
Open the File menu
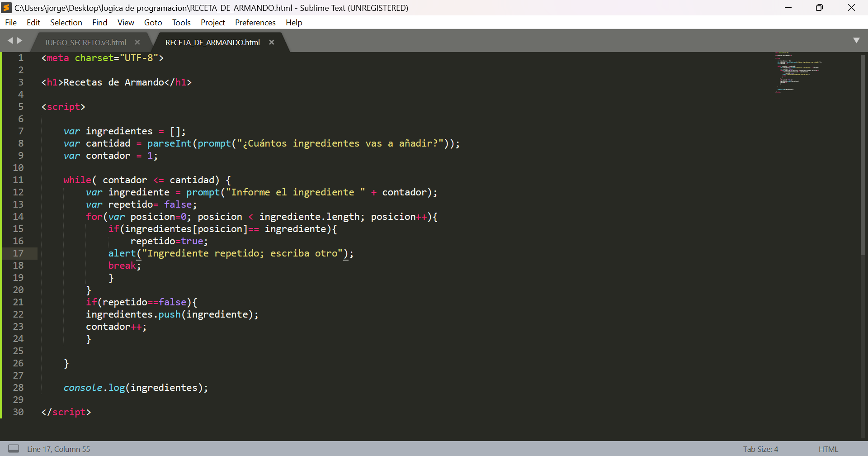11,23
